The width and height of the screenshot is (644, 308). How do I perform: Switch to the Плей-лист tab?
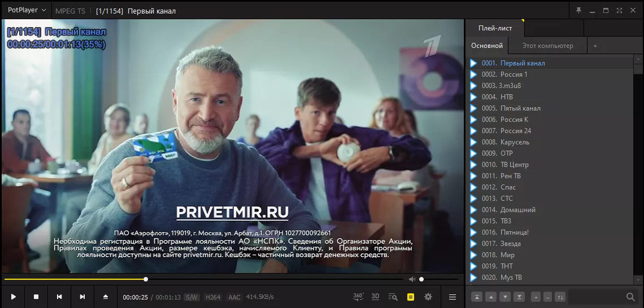click(x=495, y=28)
